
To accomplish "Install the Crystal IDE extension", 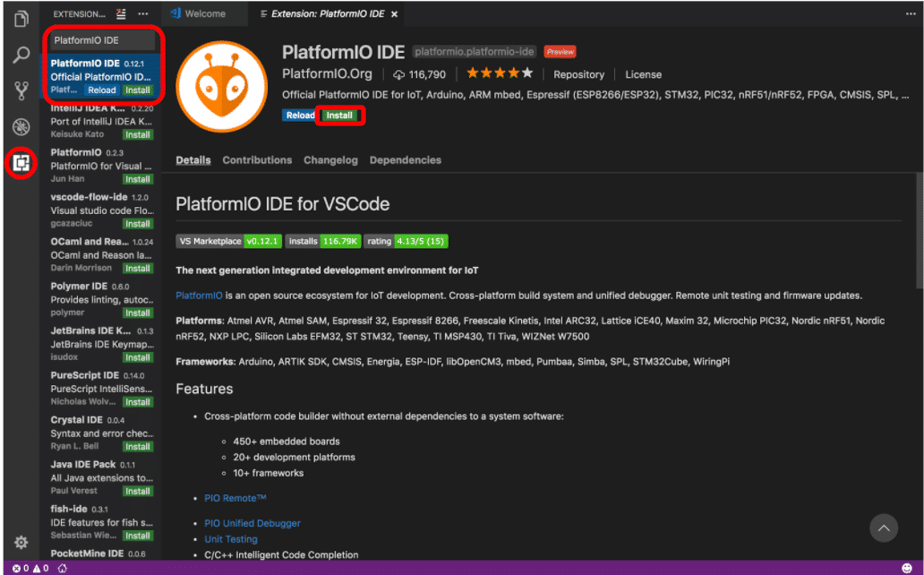I will (x=137, y=446).
